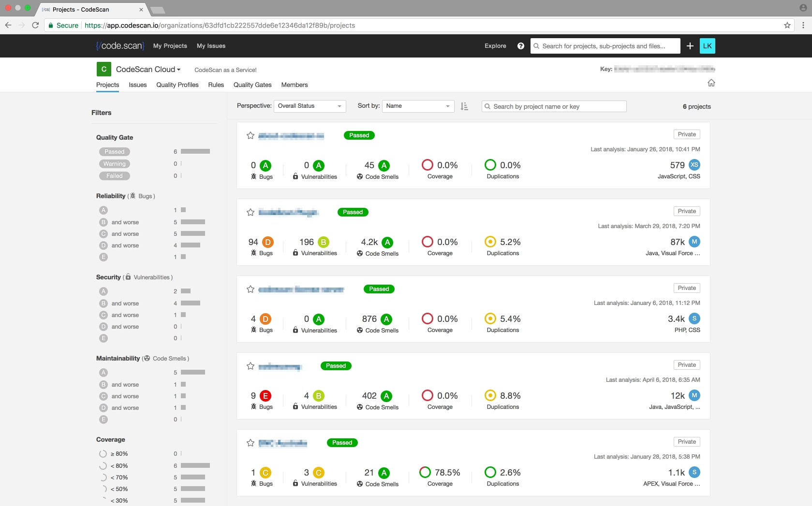Open the Sort by Name dropdown
This screenshot has height=506, width=812.
[418, 106]
